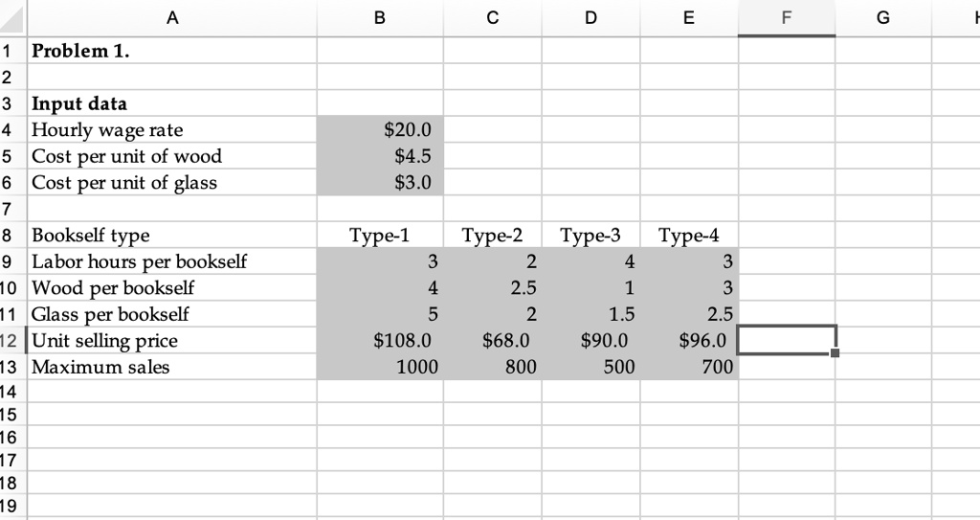The width and height of the screenshot is (980, 520).
Task: Click the Type-1 column label cell
Action: pos(380,235)
